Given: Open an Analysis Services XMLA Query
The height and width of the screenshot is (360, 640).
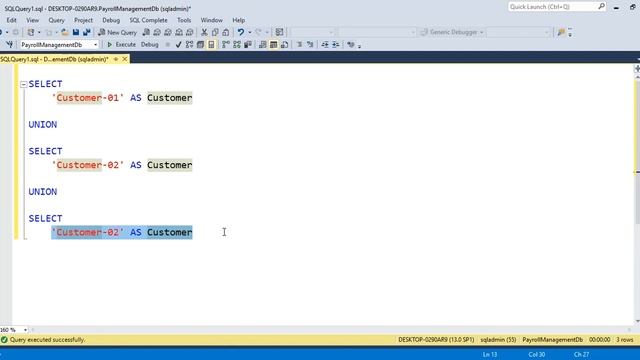Looking at the screenshot, I should (x=179, y=32).
